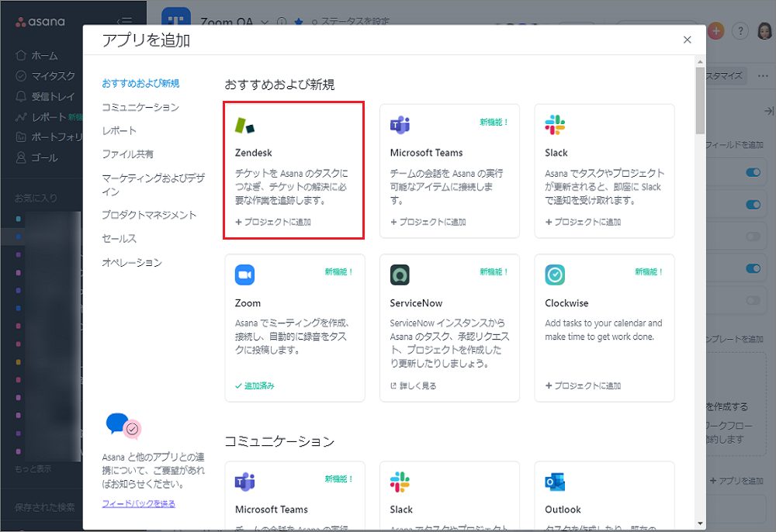Click ServiceNow 詳しく見る link
The width and height of the screenshot is (776, 532).
(414, 385)
